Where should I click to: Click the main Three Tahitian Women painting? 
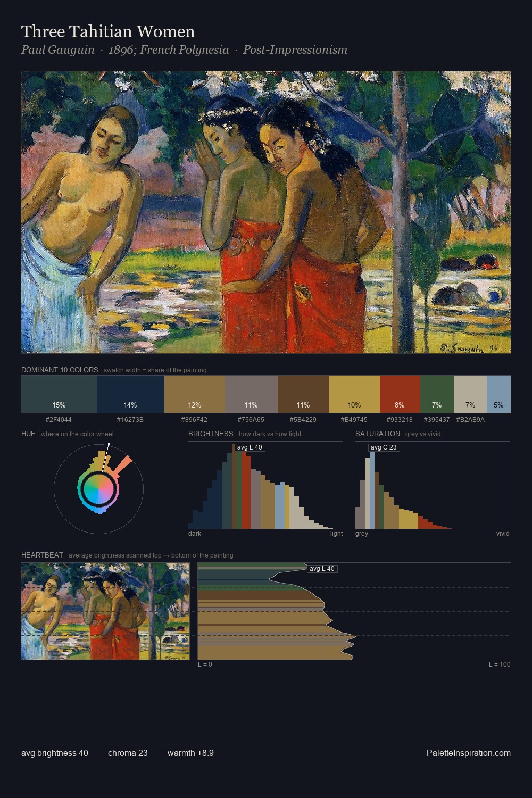coord(266,212)
